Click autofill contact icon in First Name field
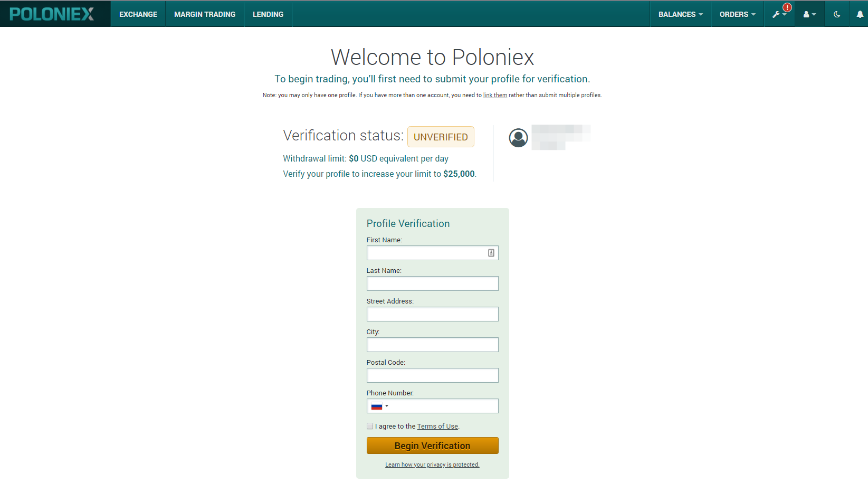The width and height of the screenshot is (868, 483). click(x=491, y=253)
